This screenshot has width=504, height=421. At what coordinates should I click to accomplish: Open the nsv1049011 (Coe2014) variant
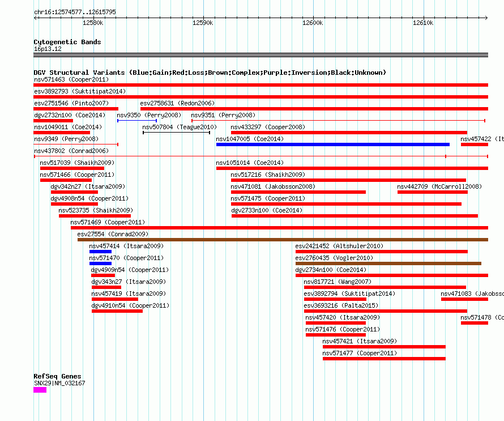pos(68,127)
